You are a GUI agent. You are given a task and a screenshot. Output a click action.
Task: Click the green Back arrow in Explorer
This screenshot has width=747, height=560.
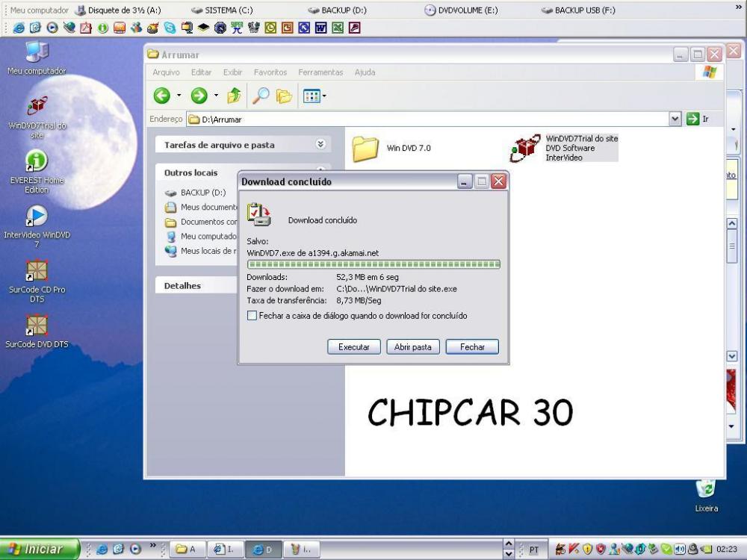[162, 96]
